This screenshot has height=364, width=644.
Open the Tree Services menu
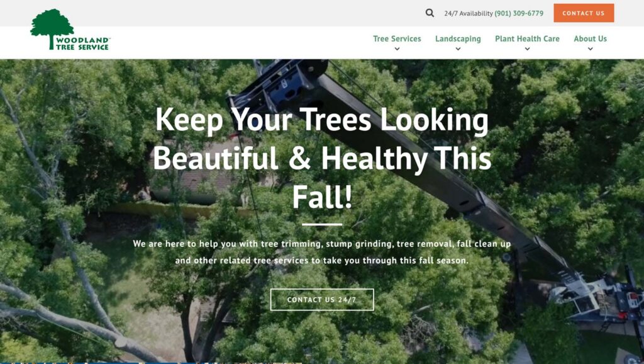[x=397, y=38]
